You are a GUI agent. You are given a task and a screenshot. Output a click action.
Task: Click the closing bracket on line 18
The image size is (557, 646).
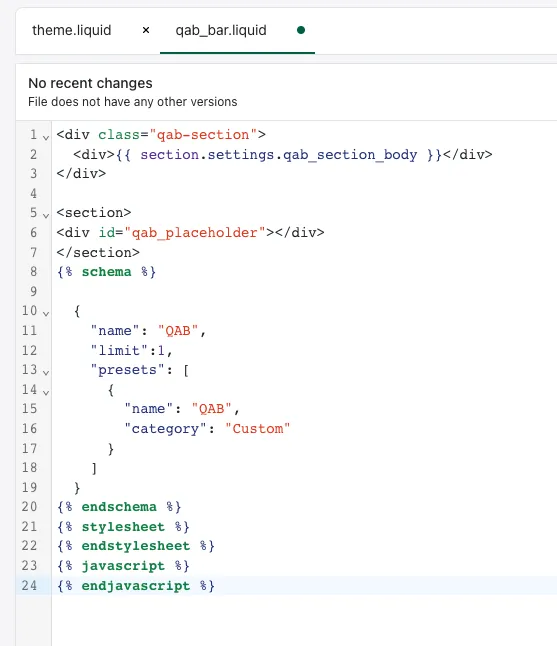coord(94,468)
